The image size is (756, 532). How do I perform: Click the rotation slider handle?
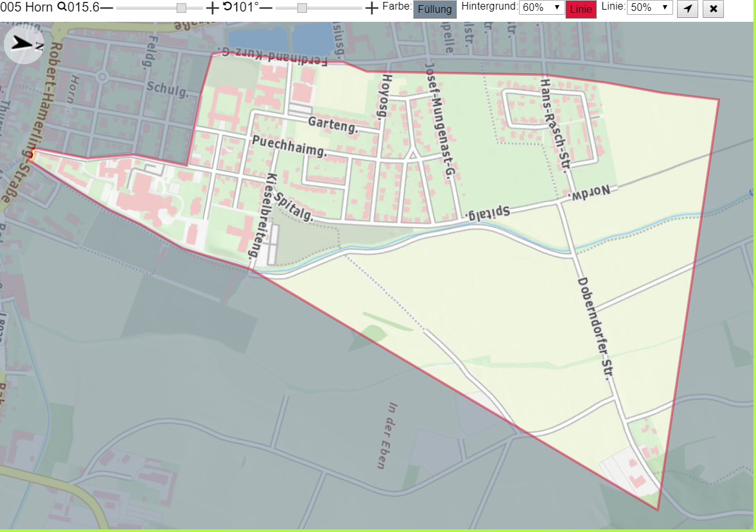click(x=302, y=8)
